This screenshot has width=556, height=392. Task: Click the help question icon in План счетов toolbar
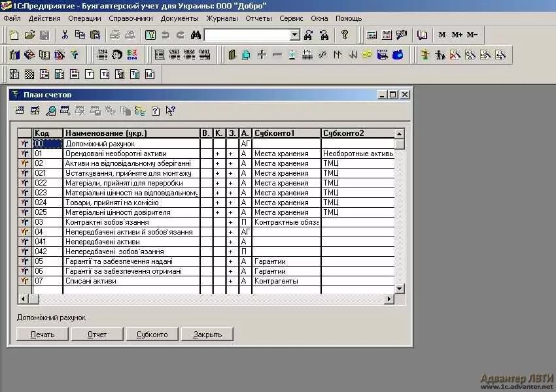(x=155, y=111)
